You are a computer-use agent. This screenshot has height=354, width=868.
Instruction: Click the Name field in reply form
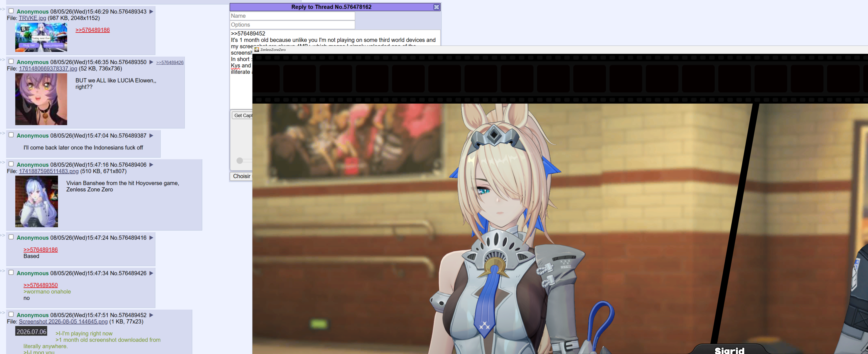pyautogui.click(x=292, y=16)
